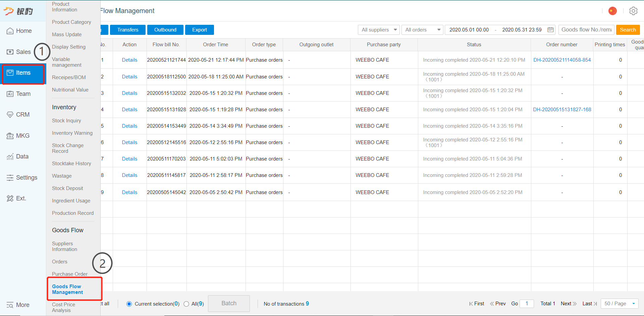This screenshot has width=644, height=316.
Task: Open the Sales section icon
Action: 10,52
